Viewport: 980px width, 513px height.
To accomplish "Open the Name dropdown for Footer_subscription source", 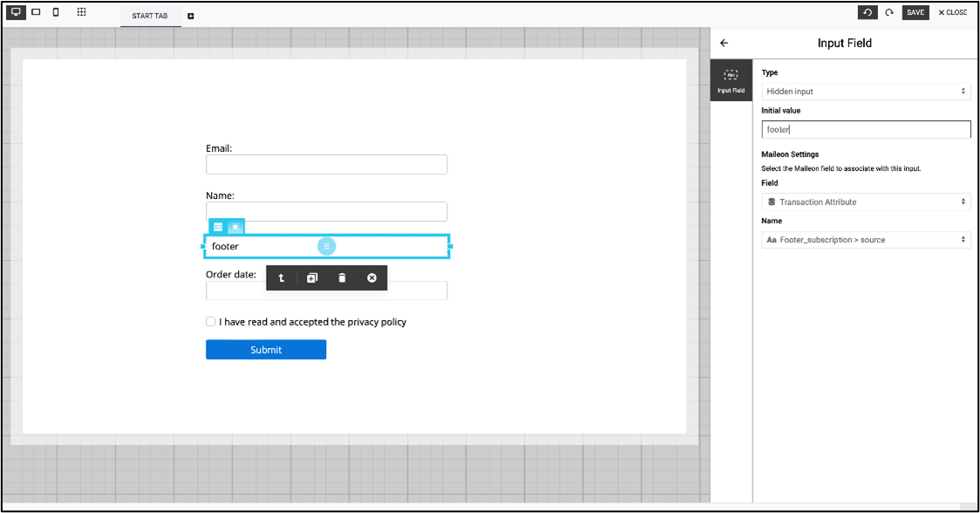I will pos(866,240).
